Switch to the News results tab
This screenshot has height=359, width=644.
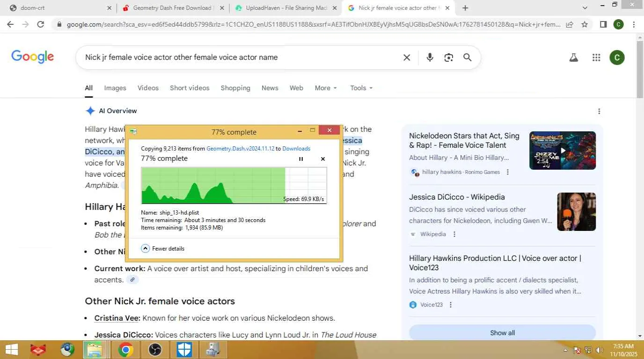[x=270, y=88]
